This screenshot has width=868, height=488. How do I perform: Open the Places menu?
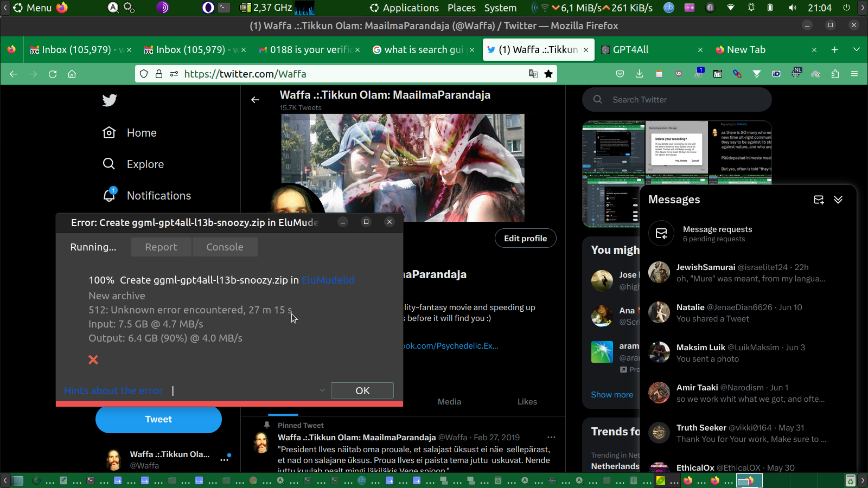click(x=462, y=8)
